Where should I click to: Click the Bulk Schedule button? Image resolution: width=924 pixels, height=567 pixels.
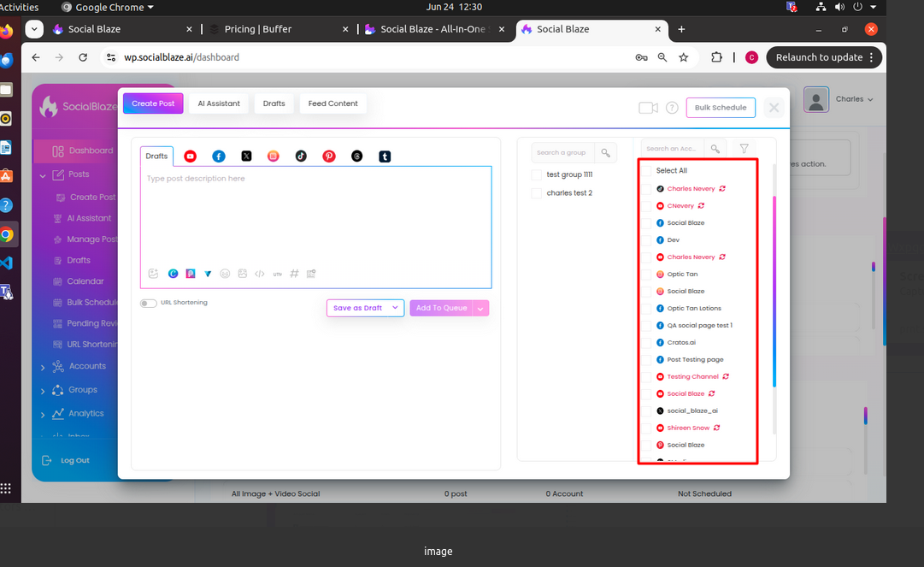point(721,107)
